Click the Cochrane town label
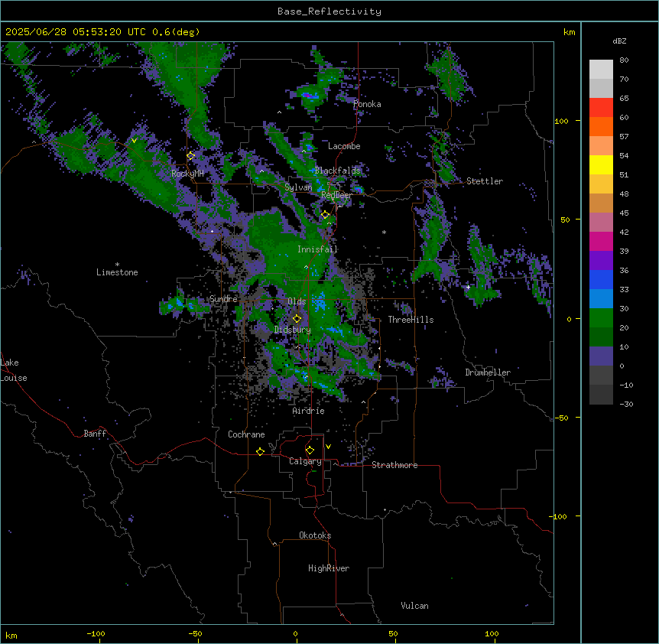 [x=246, y=434]
